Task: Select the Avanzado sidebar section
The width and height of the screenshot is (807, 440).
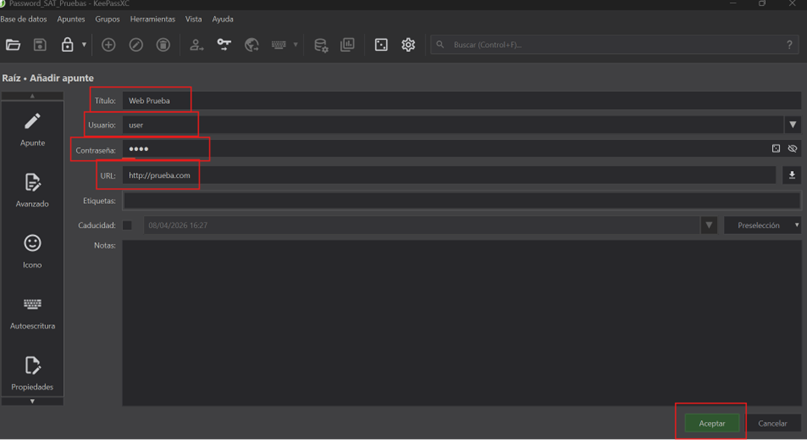Action: pos(32,190)
